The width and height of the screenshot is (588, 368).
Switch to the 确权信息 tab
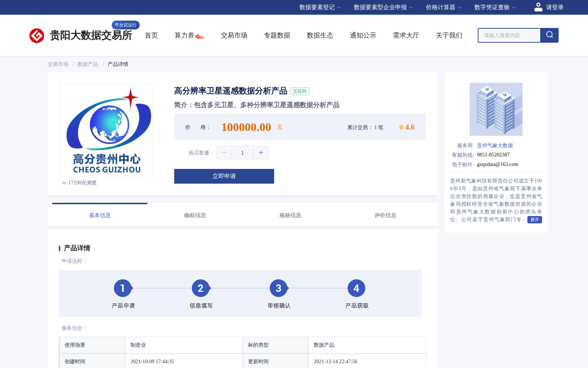tap(195, 215)
